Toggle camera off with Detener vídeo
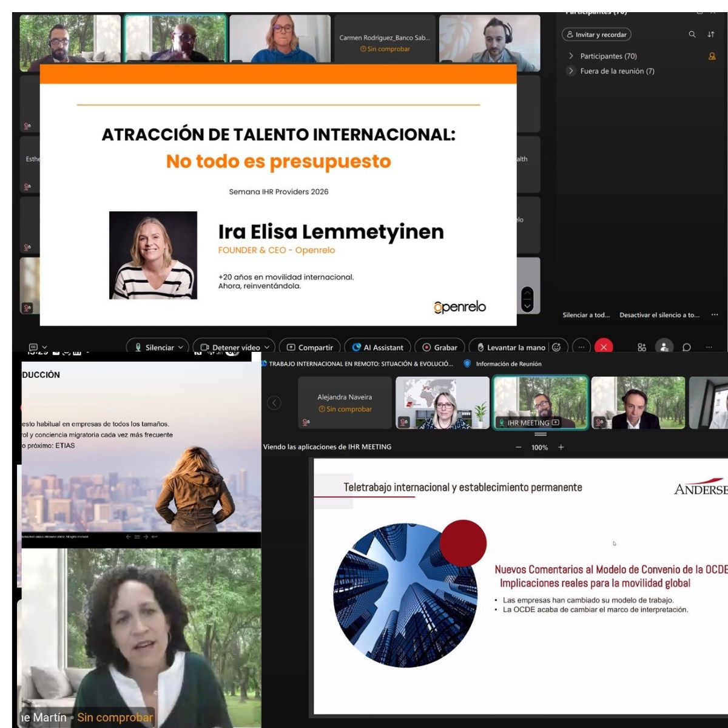Viewport: 728px width, 728px height. (x=231, y=348)
